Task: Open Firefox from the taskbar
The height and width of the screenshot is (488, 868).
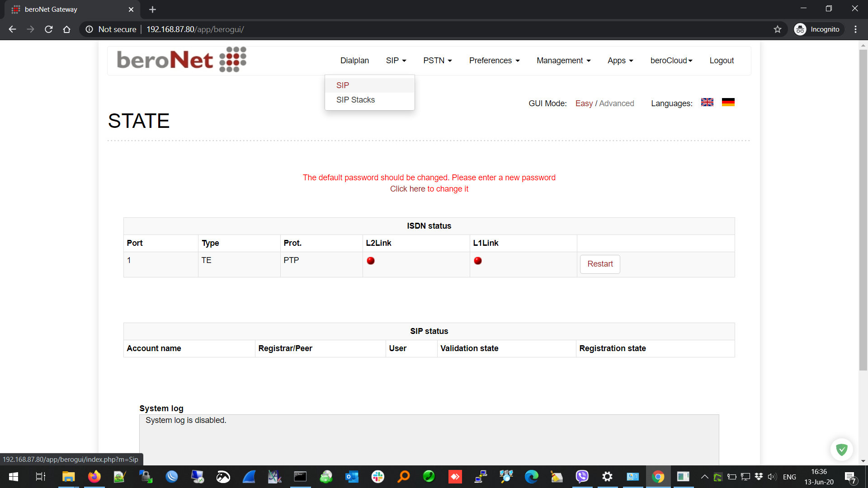Action: pyautogui.click(x=94, y=477)
